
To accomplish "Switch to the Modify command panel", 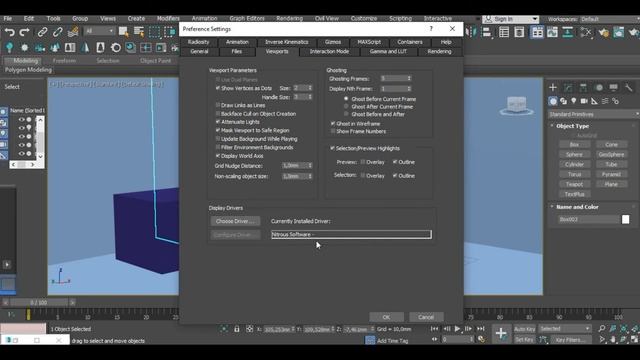I will click(x=568, y=87).
